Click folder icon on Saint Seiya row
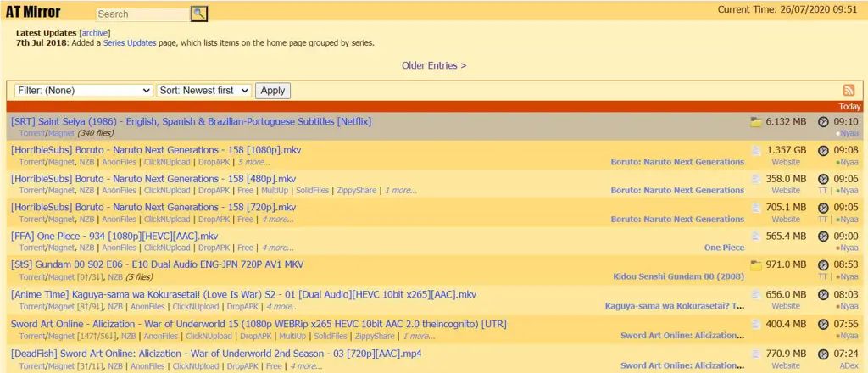The width and height of the screenshot is (868, 373). coord(756,122)
